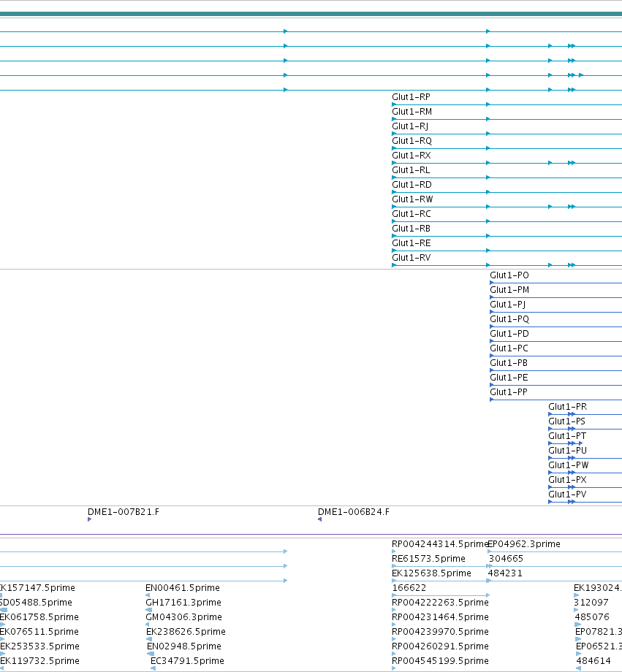622x672 pixels.
Task: Pick the Glut1-PT protein feature
Action: [x=567, y=436]
